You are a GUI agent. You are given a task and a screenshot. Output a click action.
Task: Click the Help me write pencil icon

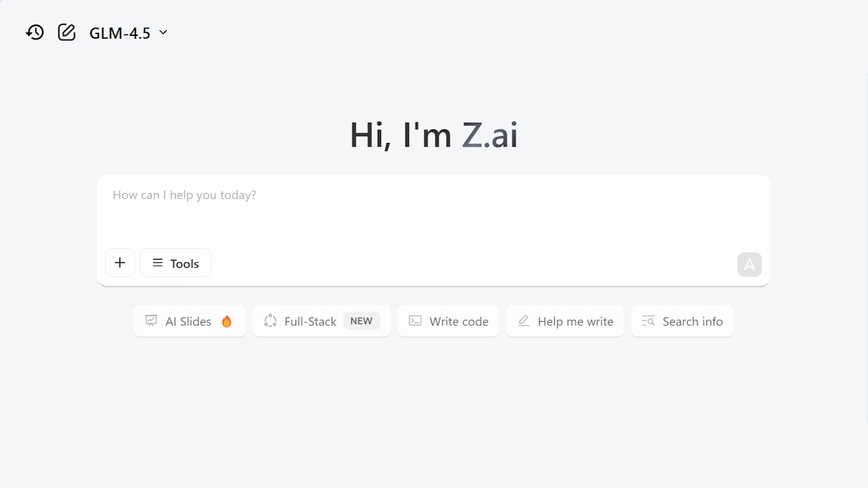pyautogui.click(x=524, y=321)
